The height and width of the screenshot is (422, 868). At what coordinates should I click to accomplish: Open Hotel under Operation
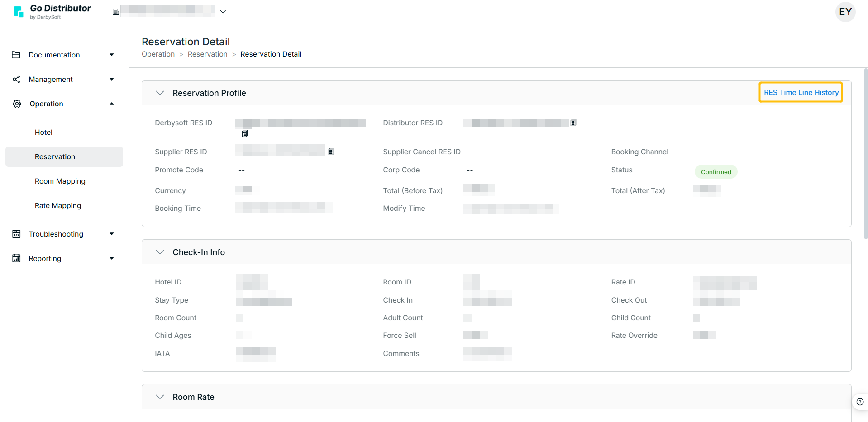[x=43, y=132]
